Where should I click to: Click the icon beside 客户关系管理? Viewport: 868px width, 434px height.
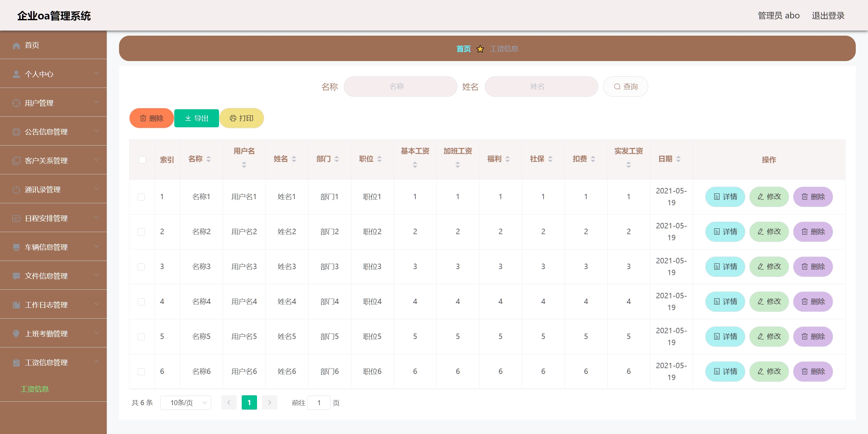16,161
